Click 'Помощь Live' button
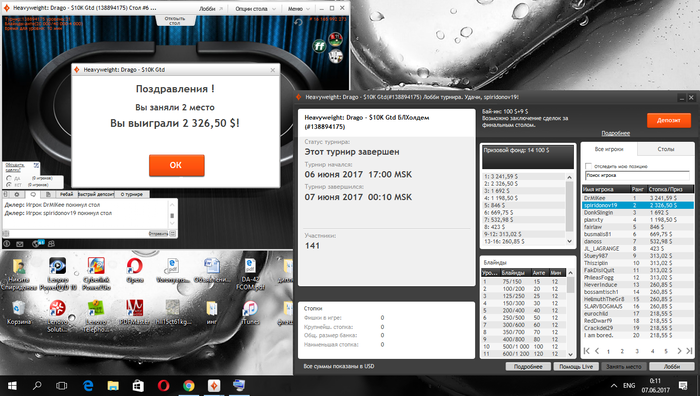700x396 pixels. point(576,367)
